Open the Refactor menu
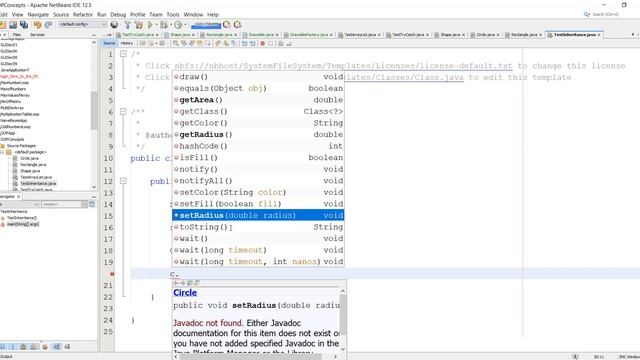This screenshot has width=640, height=360. (83, 14)
